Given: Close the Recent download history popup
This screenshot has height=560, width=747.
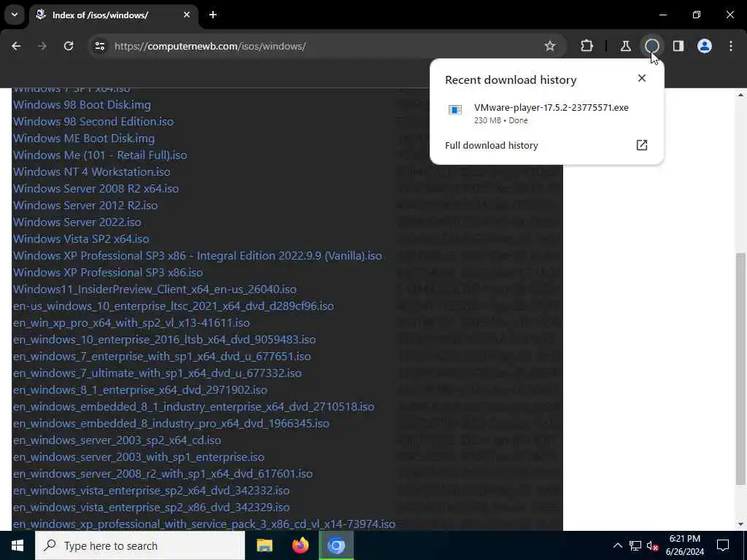Looking at the screenshot, I should click(642, 78).
